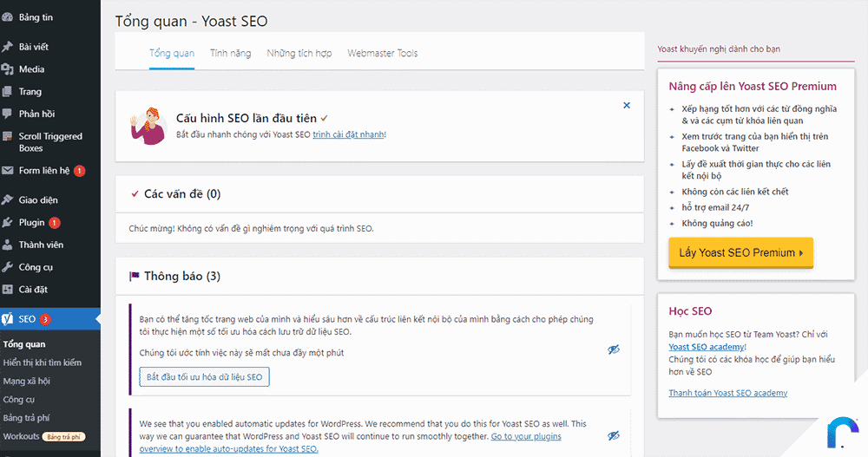Hide the SEO data optimization notification
Viewport: 868px width, 457px height.
[614, 349]
